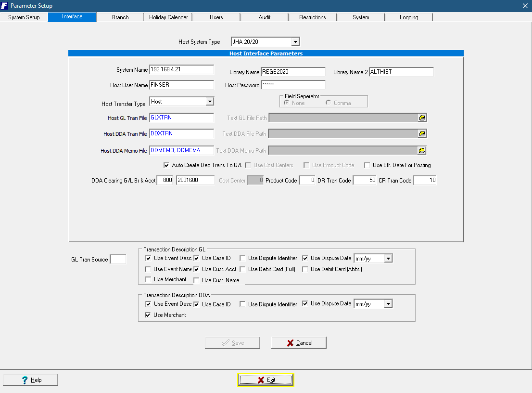Open the GL dispute date format dropdown
This screenshot has width=532, height=393.
388,259
